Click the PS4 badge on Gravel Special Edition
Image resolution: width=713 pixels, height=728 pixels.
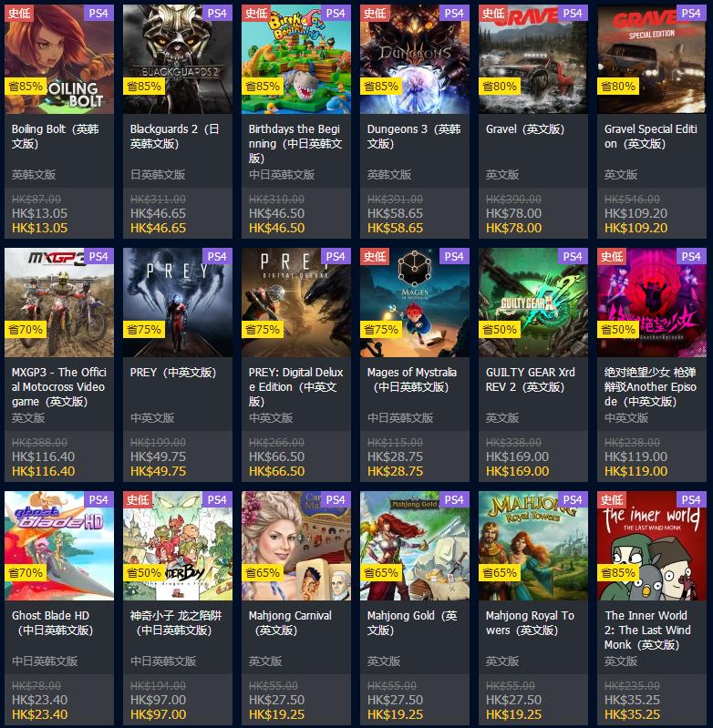691,13
